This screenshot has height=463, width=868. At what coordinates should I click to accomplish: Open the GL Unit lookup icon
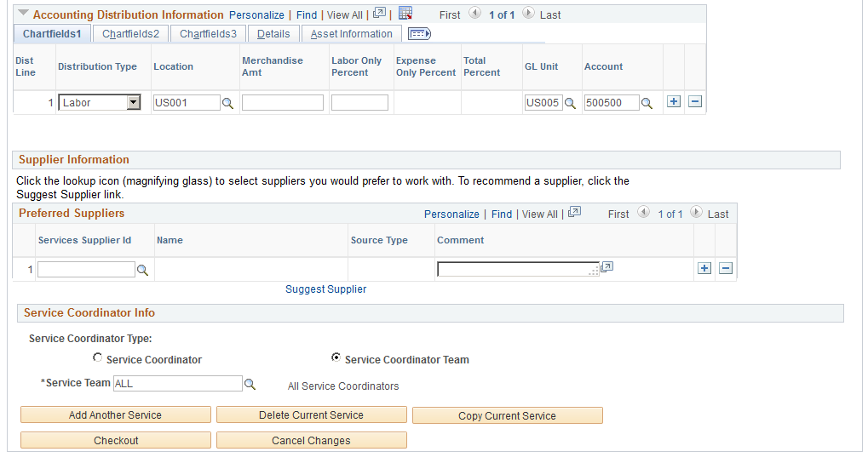pos(570,103)
